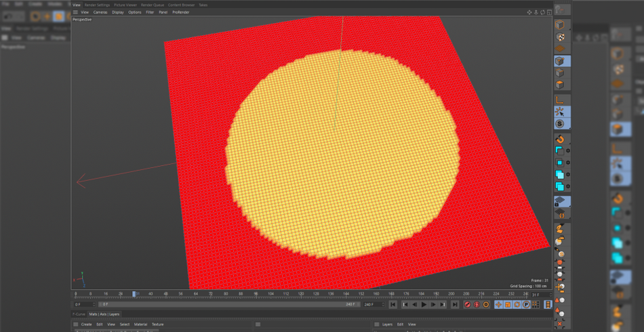
Task: Click the Keyframe Selection orange circle icon
Action: pos(486,304)
